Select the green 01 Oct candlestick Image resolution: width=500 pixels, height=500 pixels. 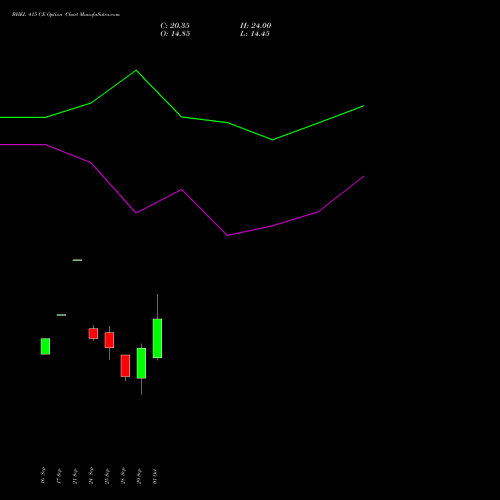coord(157,338)
